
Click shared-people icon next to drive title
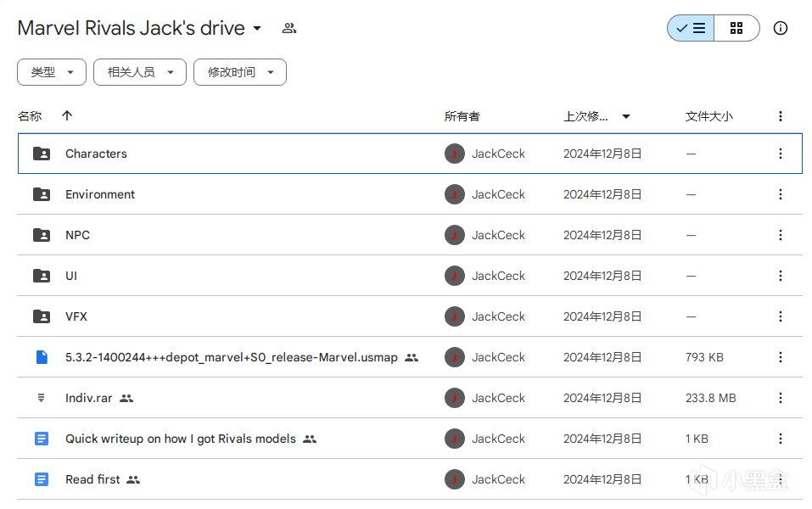(x=289, y=28)
